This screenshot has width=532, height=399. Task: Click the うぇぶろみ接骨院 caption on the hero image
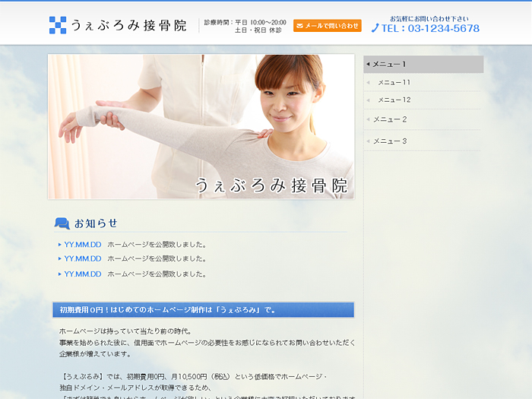tap(271, 185)
